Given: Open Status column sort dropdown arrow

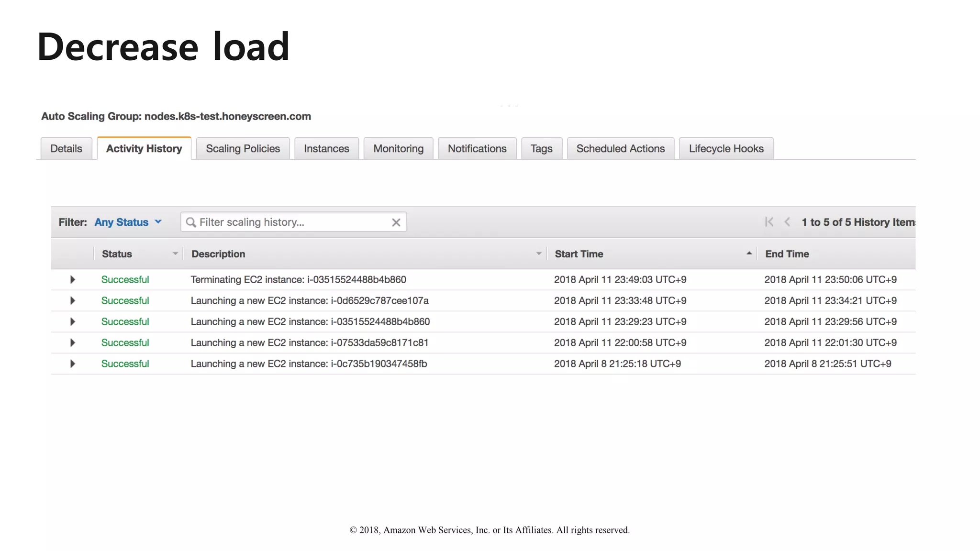Looking at the screenshot, I should pos(175,254).
